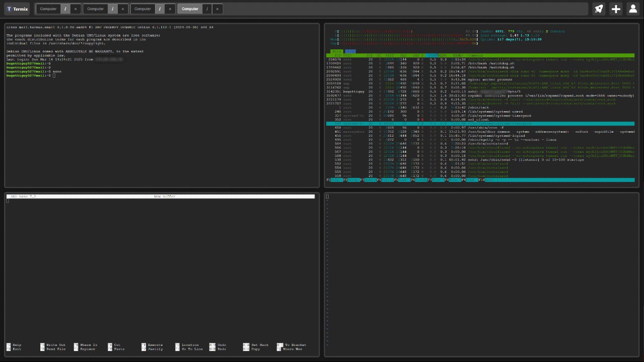
Task: Select the /bin/bash /watchdog.sh row with PID 1709454
Action: tap(480, 63)
